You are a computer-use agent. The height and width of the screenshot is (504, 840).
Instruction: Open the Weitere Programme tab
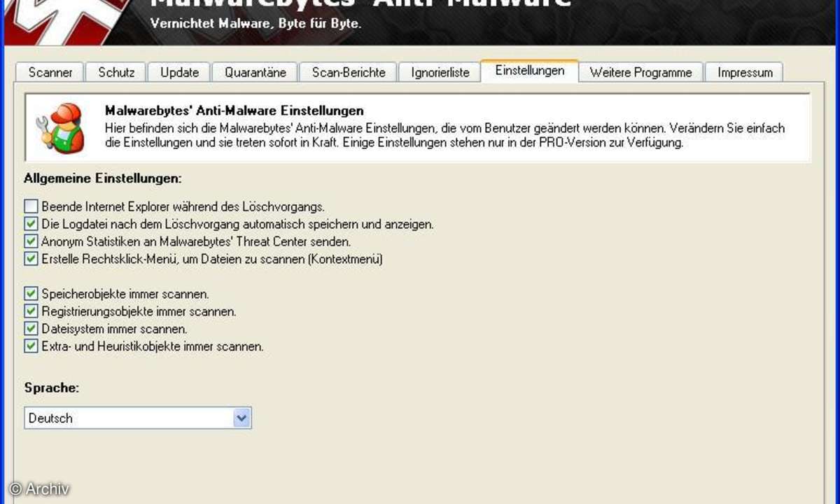tap(640, 72)
